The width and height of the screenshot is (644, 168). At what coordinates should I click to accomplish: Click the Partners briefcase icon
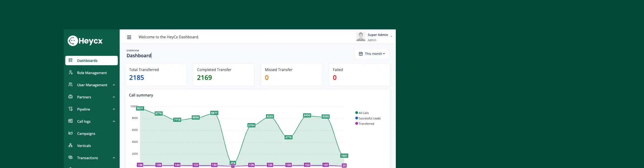pyautogui.click(x=70, y=97)
